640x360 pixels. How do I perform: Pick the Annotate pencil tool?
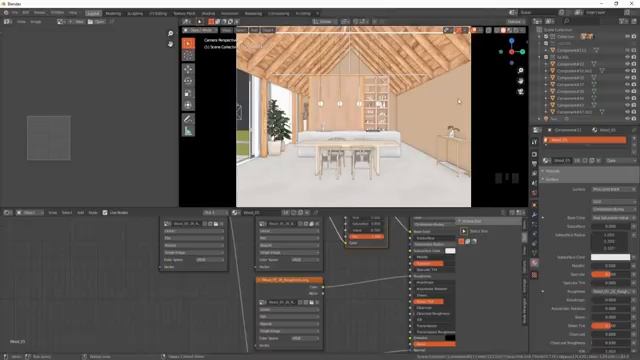tap(188, 119)
